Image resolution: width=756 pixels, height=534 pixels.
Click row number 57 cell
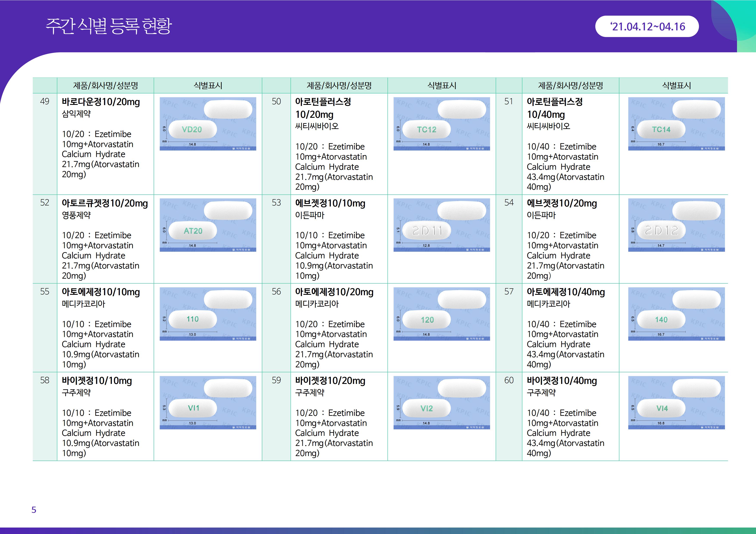pyautogui.click(x=509, y=292)
